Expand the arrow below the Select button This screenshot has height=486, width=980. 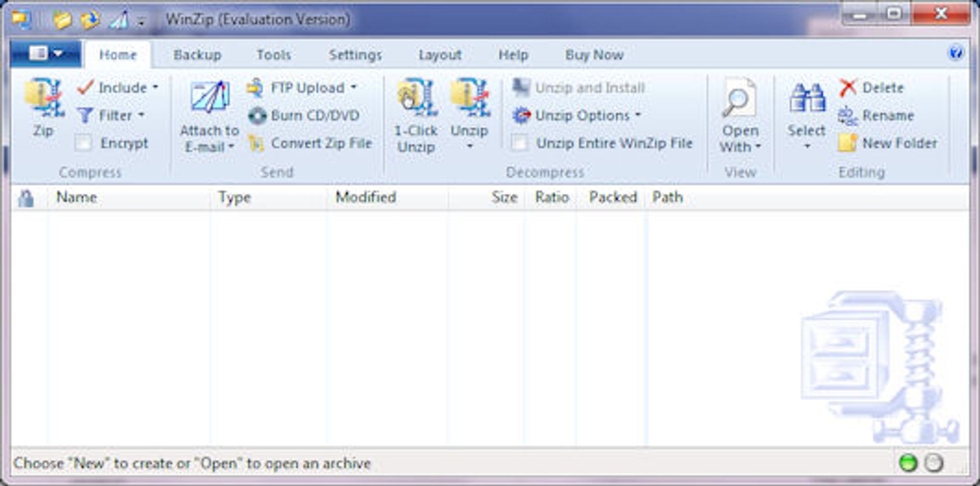807,146
